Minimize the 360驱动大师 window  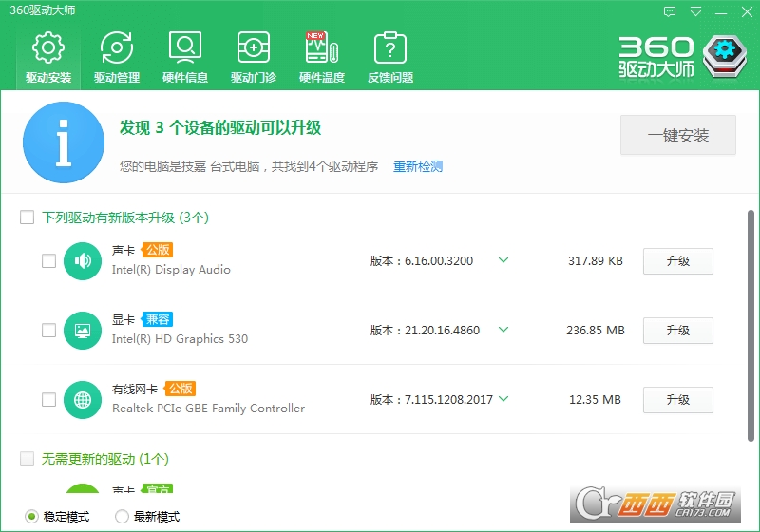click(x=721, y=12)
